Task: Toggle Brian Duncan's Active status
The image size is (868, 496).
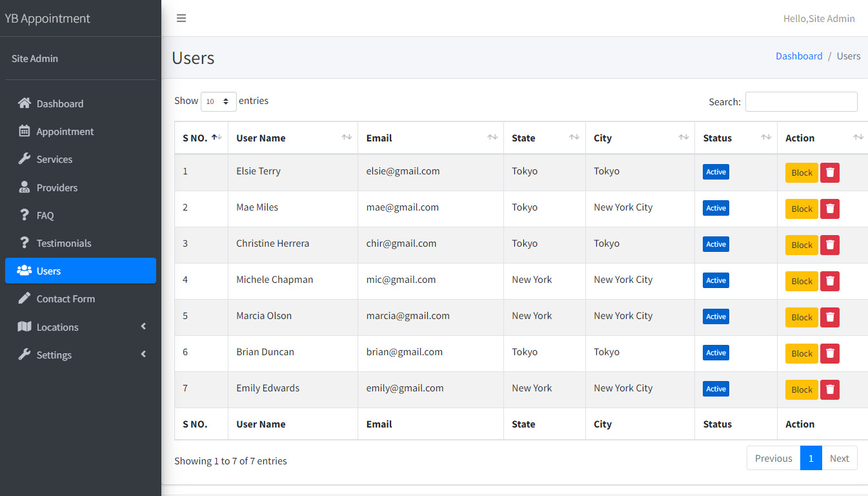Action: tap(716, 353)
